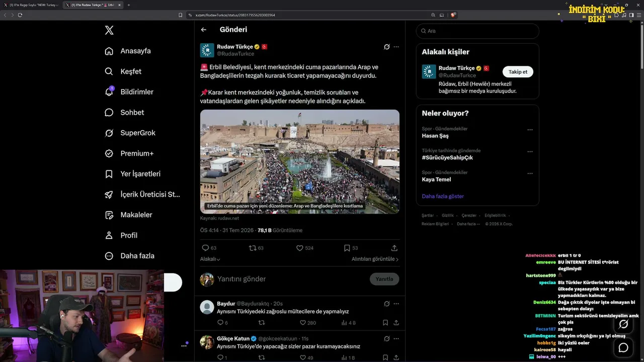
Task: Open the Kaya Temel trending topic
Action: coord(436,179)
